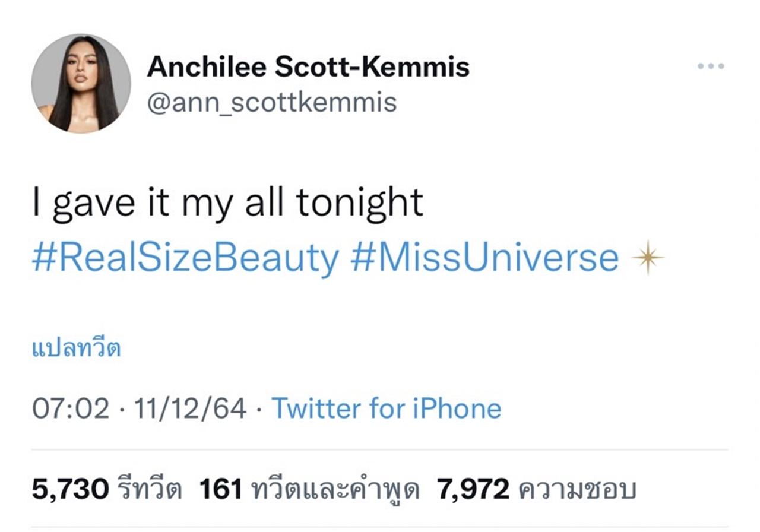
Task: Open the ทวีตและคำพูด quote tweets label
Action: click(x=336, y=490)
